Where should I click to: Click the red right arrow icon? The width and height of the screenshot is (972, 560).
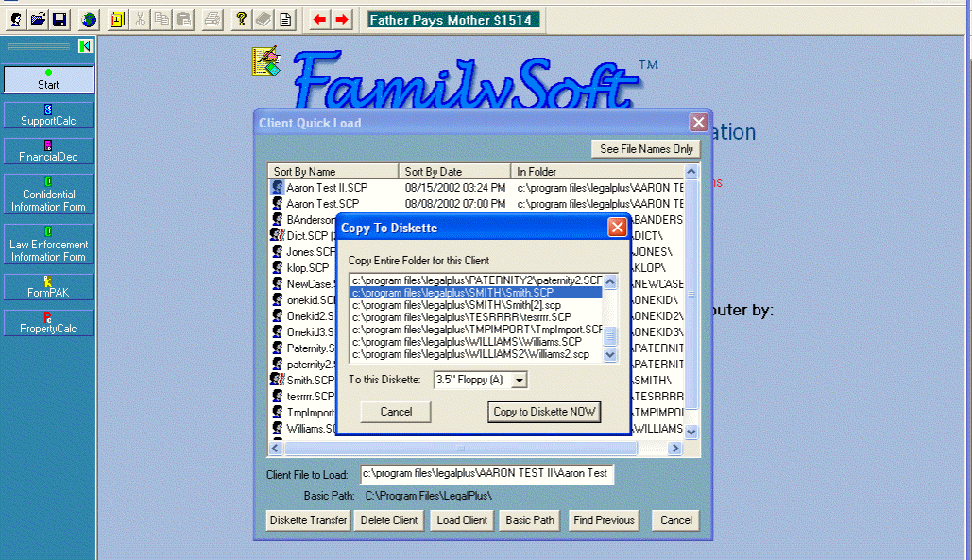[x=342, y=19]
